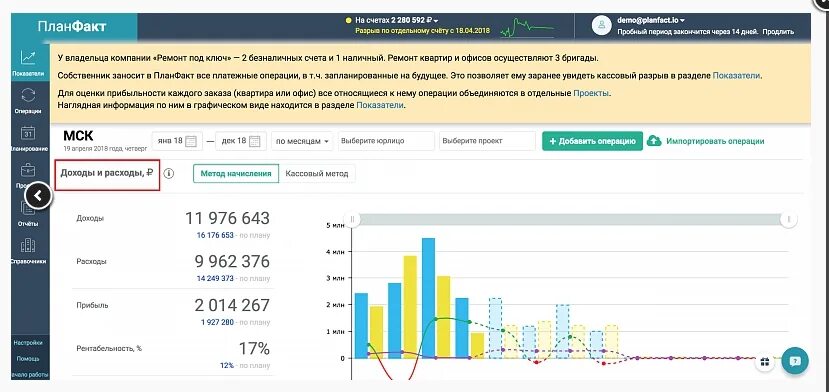The width and height of the screenshot is (829, 392).
Task: Click the Доходы и расходы heading
Action: coord(107,172)
